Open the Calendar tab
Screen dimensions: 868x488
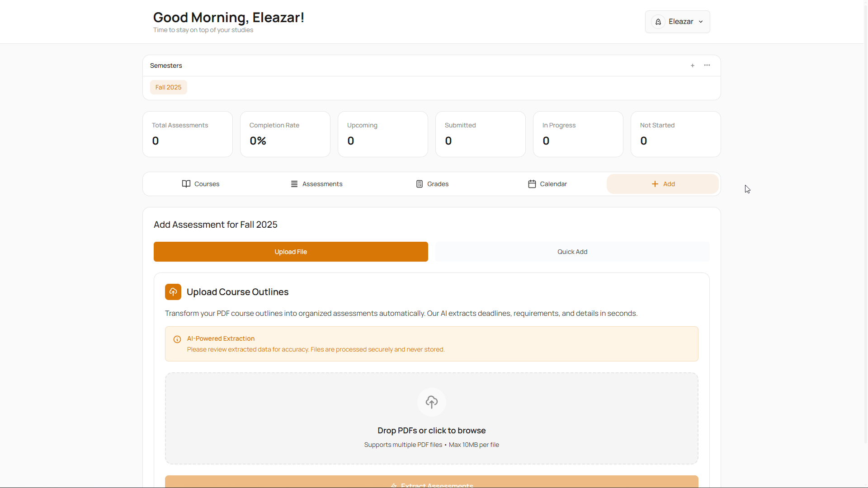tap(547, 184)
